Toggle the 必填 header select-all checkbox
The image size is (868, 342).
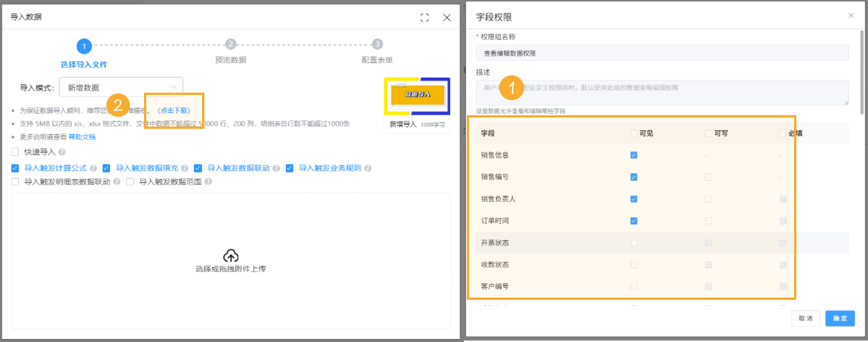coord(783,133)
